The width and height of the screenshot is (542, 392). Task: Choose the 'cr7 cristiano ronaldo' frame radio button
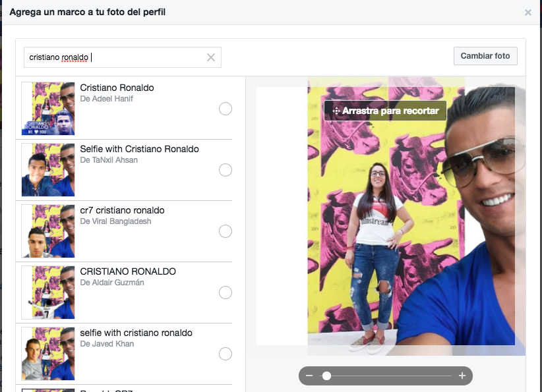tap(226, 231)
